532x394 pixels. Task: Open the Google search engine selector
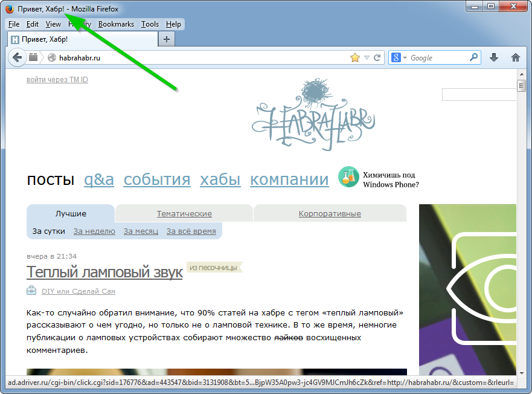pyautogui.click(x=399, y=57)
